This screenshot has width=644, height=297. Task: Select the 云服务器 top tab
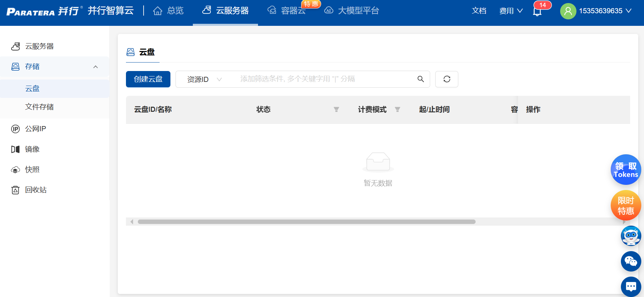pyautogui.click(x=225, y=11)
